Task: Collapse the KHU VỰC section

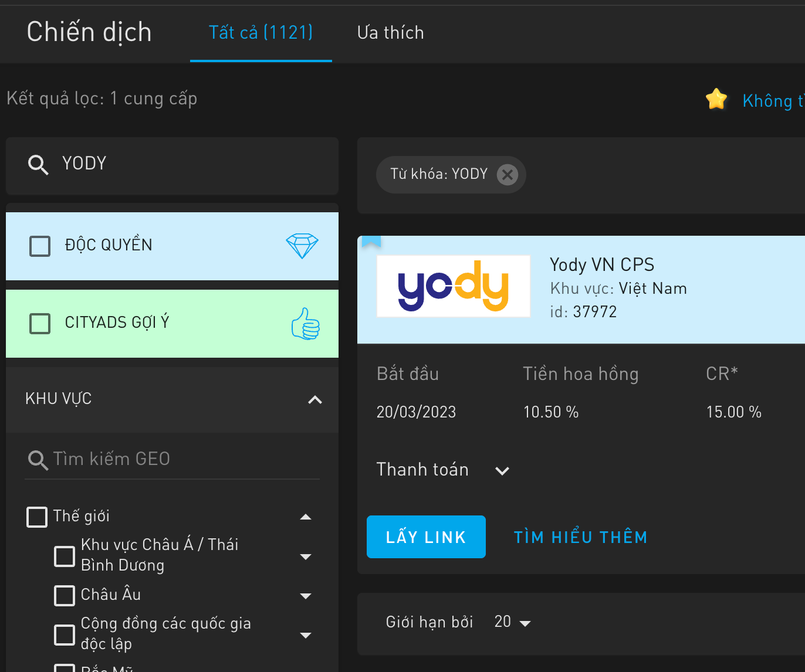Action: 315,400
